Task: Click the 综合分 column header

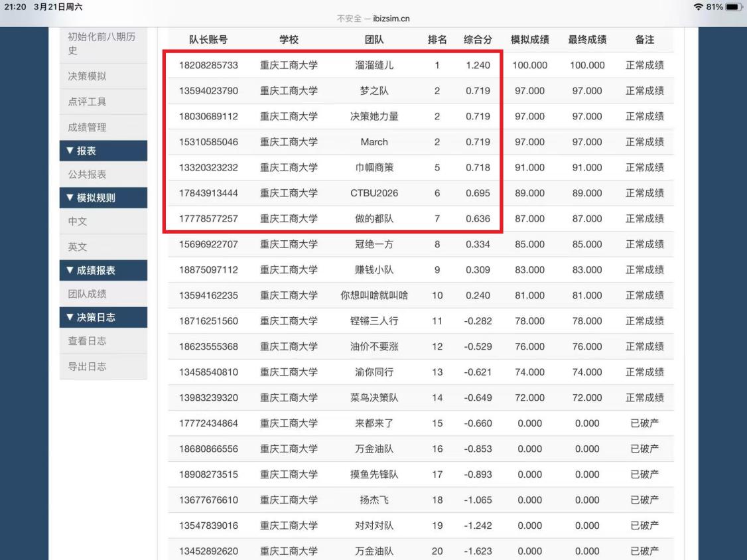Action: 478,40
